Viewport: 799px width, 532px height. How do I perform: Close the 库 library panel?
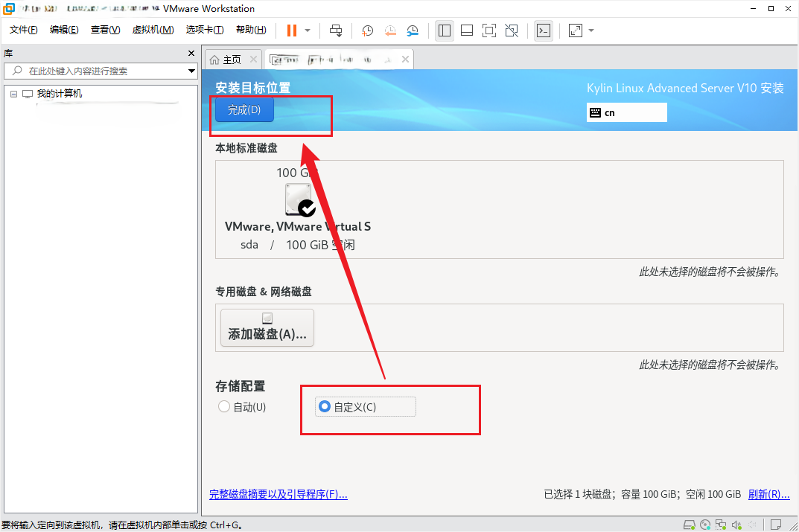pos(191,54)
